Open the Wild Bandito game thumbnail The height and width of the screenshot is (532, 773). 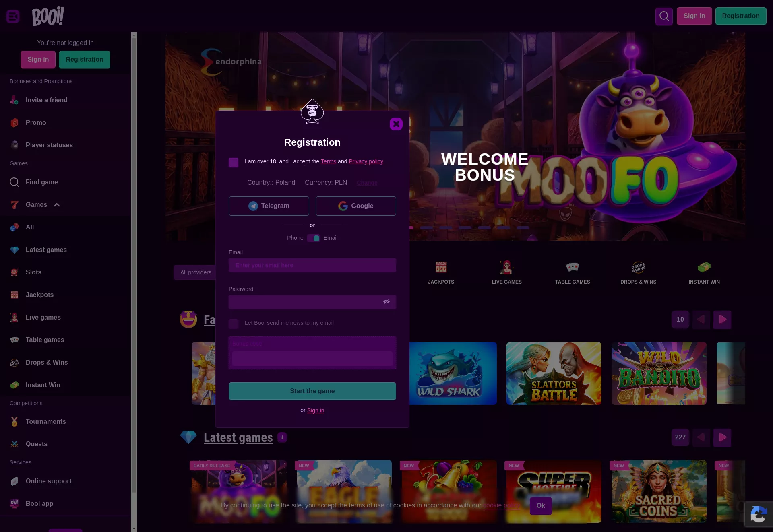(x=659, y=373)
